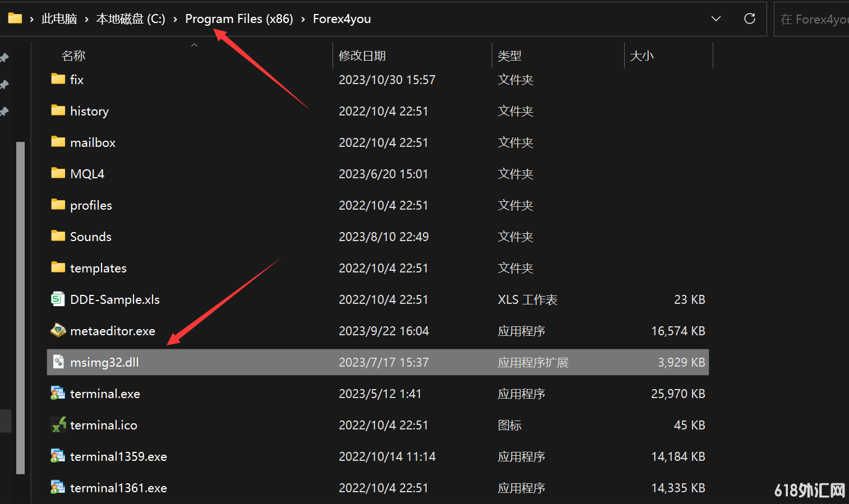
Task: Click the XLS 工作表 type cell
Action: (528, 299)
